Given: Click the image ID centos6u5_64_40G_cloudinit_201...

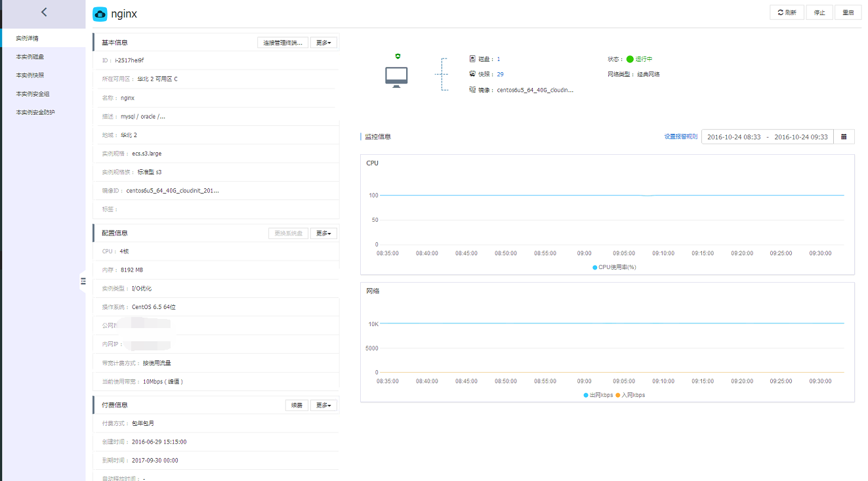Looking at the screenshot, I should pyautogui.click(x=173, y=190).
